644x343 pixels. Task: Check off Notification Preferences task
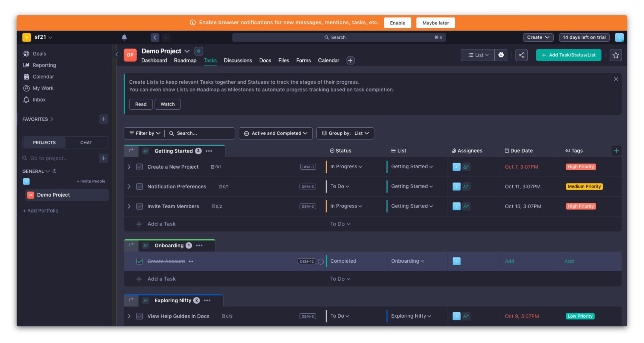139,186
